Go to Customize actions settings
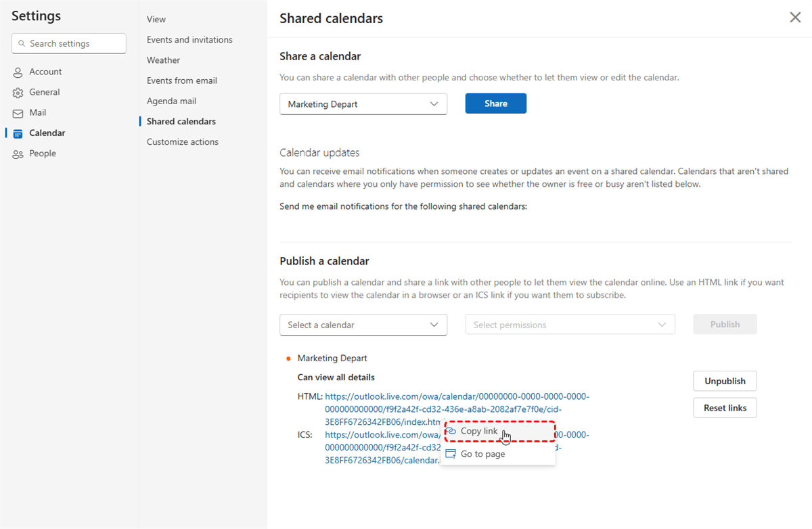This screenshot has width=812, height=529. (x=183, y=142)
